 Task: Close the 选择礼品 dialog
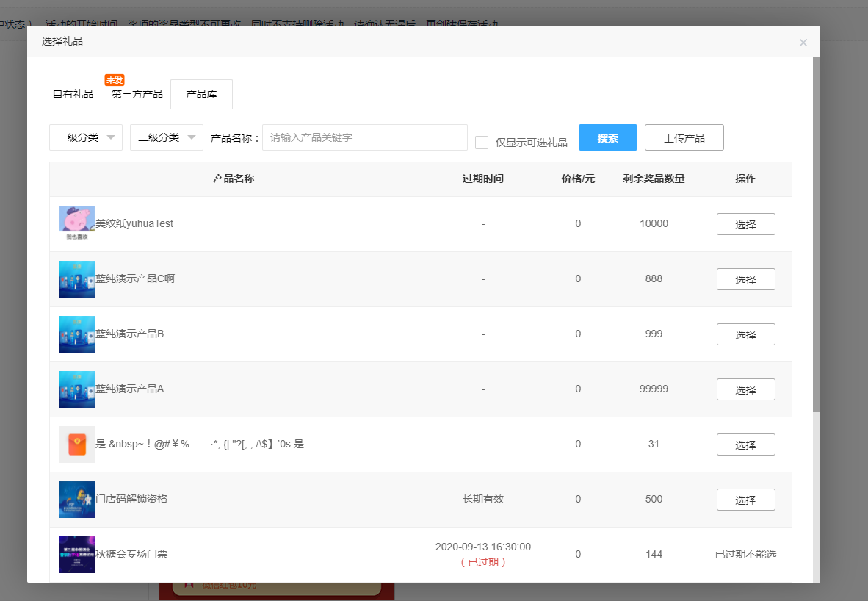(x=803, y=43)
